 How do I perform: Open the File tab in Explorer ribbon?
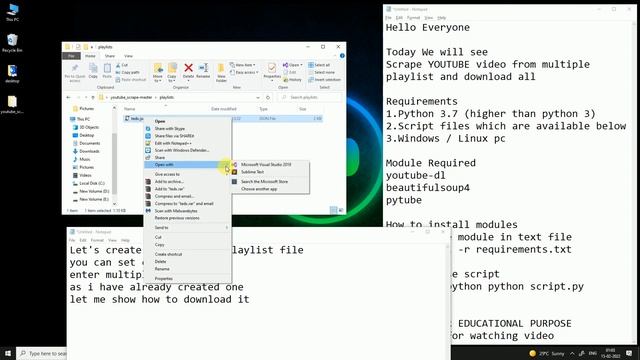71,56
